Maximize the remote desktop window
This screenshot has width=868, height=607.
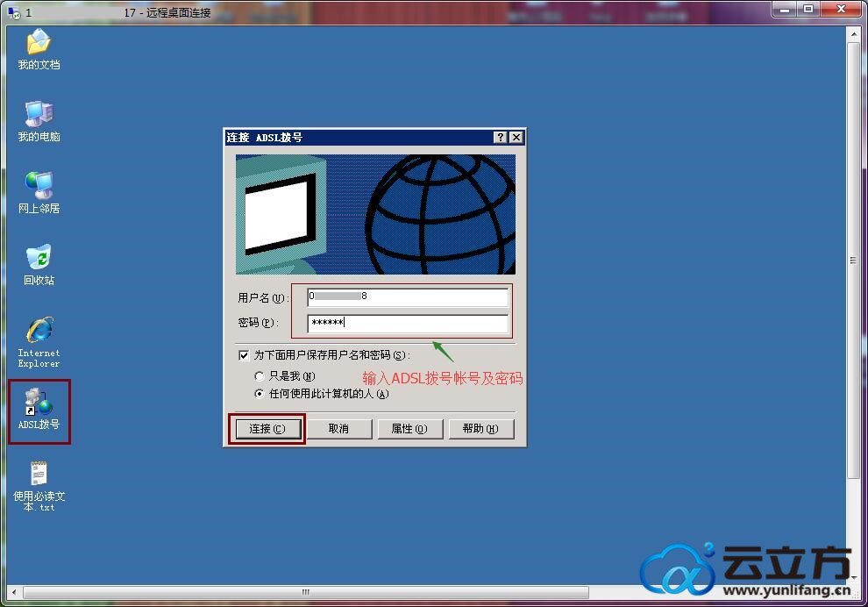(808, 10)
